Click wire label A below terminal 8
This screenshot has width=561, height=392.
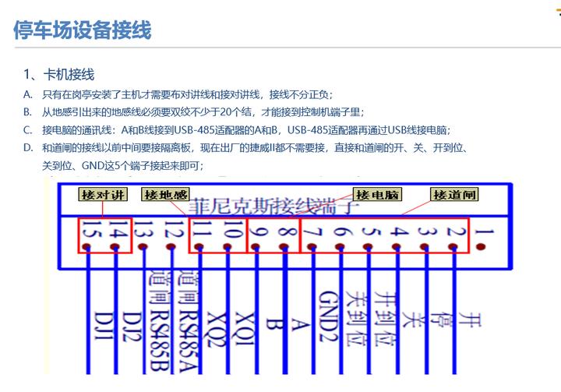coord(300,324)
